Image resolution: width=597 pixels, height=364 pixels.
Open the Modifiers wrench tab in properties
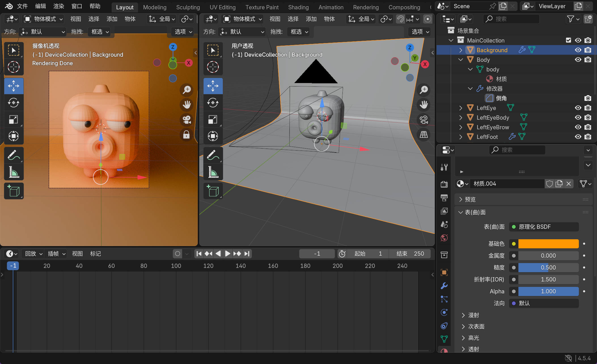[x=444, y=286]
